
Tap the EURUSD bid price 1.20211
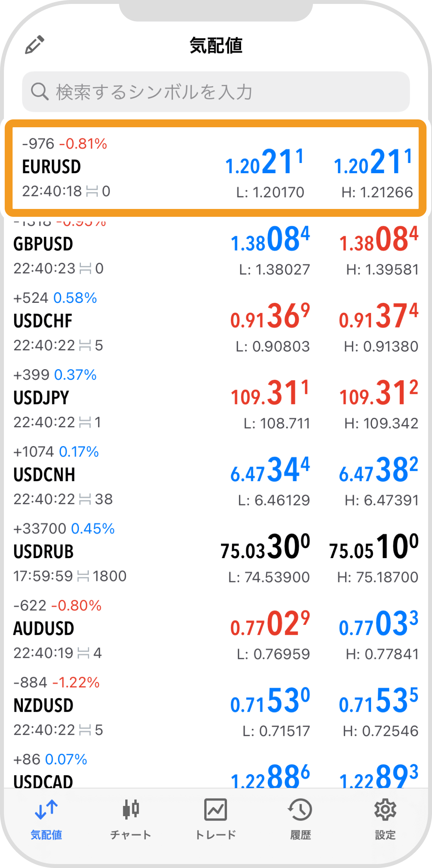265,163
